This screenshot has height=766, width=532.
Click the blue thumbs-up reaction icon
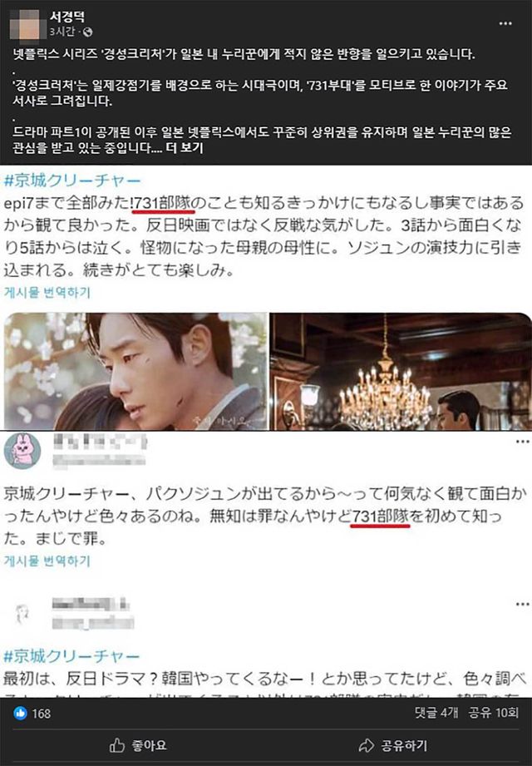[20, 714]
